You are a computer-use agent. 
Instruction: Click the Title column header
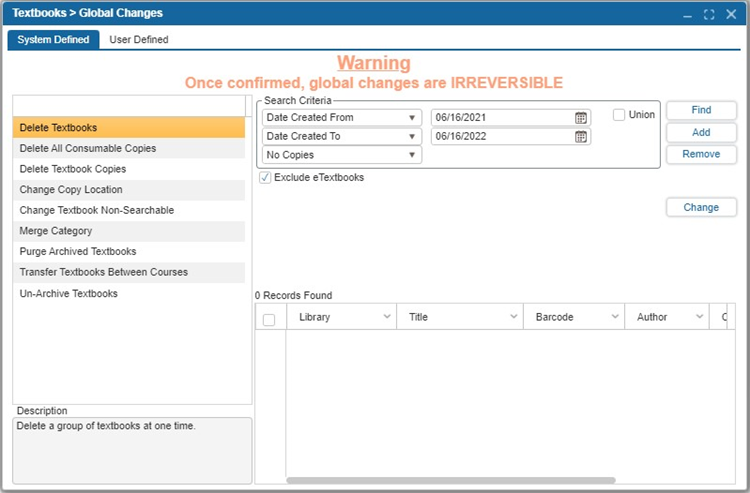click(460, 317)
